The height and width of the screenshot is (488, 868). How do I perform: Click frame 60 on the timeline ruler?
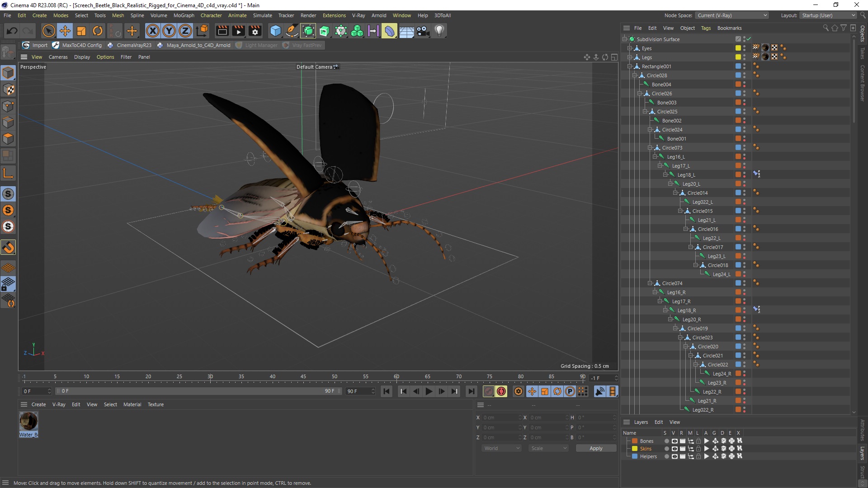coord(396,377)
